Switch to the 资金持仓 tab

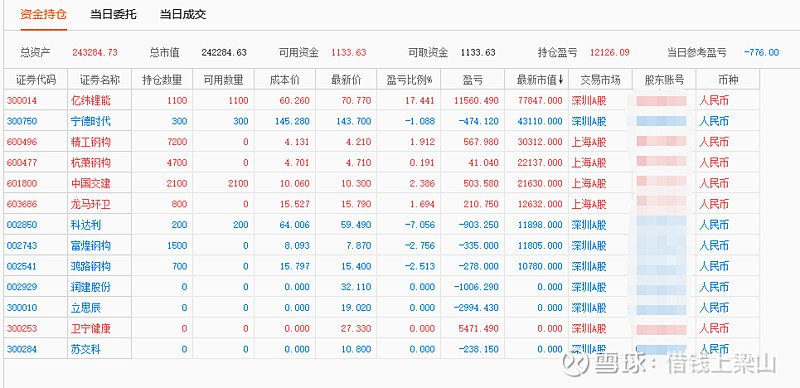pyautogui.click(x=43, y=14)
